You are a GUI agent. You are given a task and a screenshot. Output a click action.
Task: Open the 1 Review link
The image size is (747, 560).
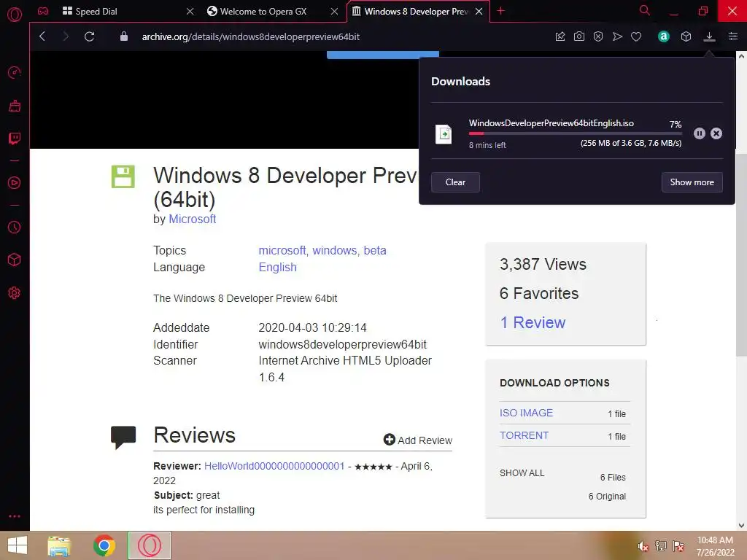pyautogui.click(x=533, y=323)
